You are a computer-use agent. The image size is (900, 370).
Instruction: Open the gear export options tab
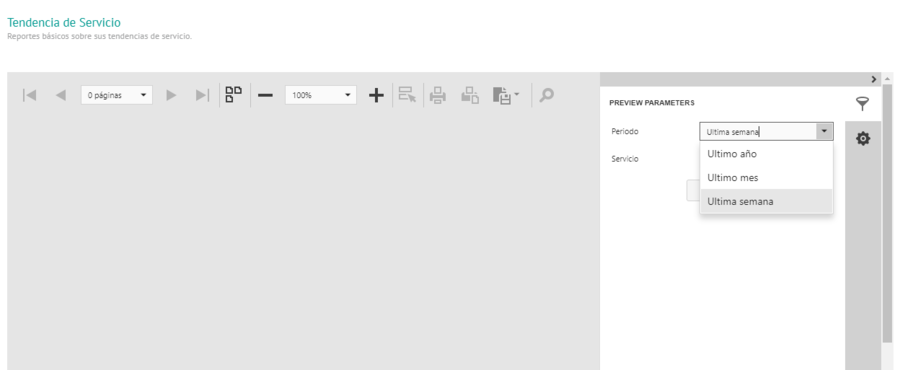coord(863,138)
